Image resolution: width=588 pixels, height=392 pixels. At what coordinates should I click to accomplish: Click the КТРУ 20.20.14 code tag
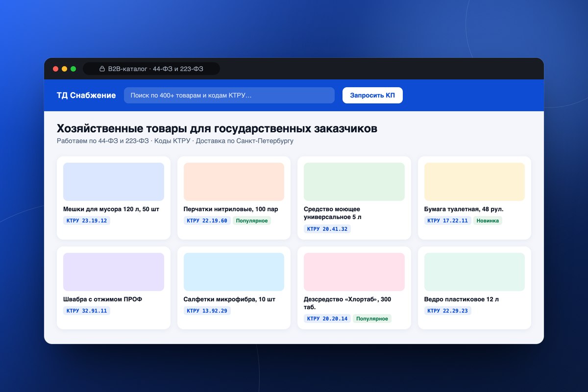click(327, 318)
